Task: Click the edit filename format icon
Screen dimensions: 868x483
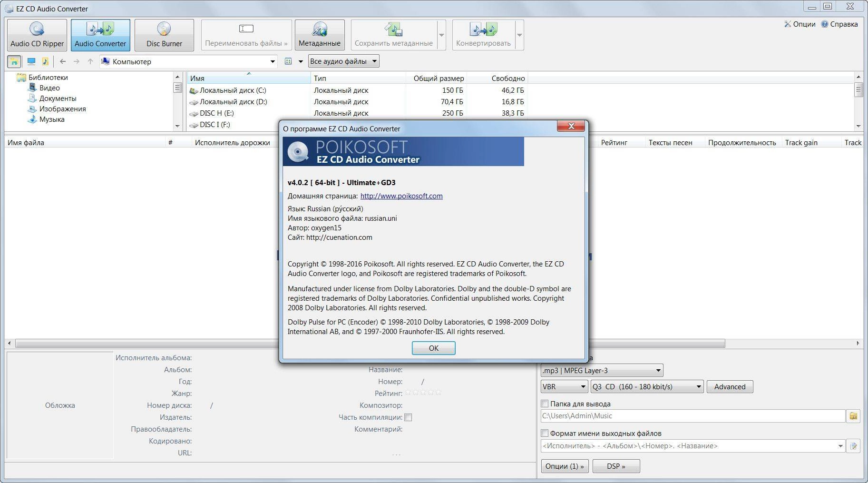Action: [854, 446]
